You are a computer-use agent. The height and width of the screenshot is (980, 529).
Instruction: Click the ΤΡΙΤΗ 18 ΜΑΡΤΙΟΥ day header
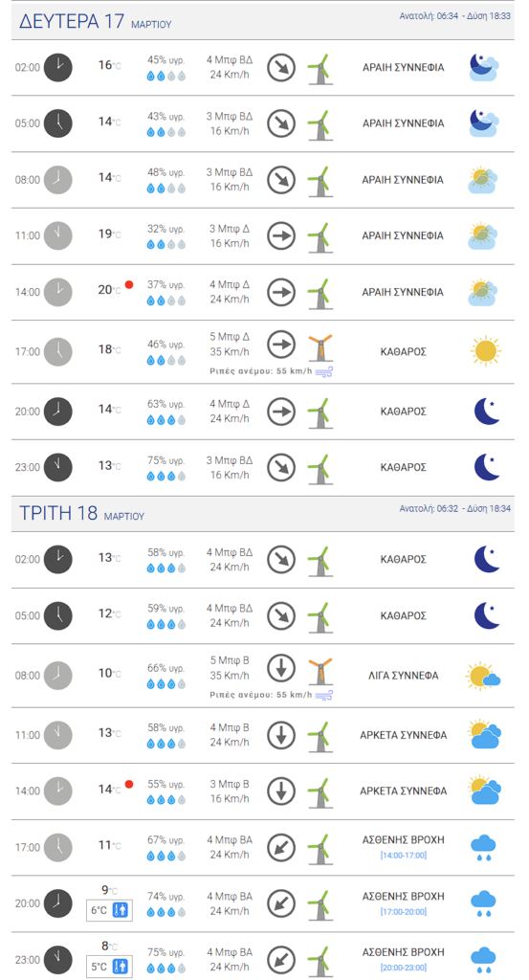coord(82,513)
